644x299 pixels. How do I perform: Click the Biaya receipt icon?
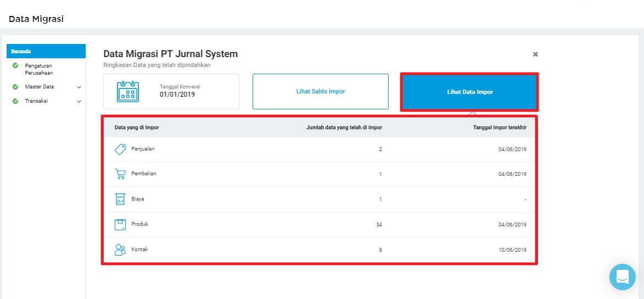[120, 199]
